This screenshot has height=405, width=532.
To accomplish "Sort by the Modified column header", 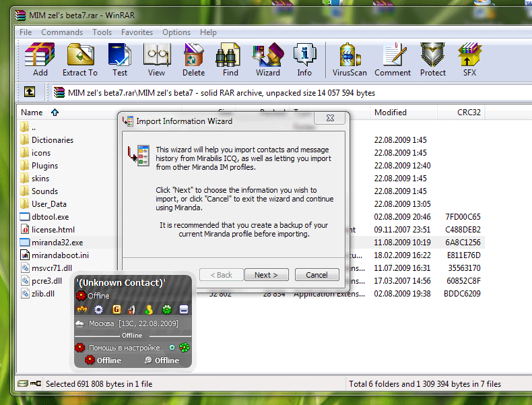I will (391, 113).
